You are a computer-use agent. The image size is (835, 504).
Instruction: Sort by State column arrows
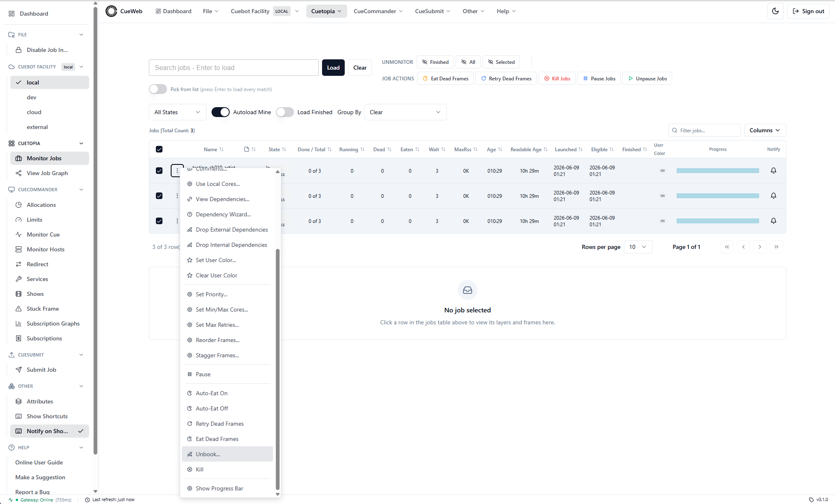tap(284, 149)
